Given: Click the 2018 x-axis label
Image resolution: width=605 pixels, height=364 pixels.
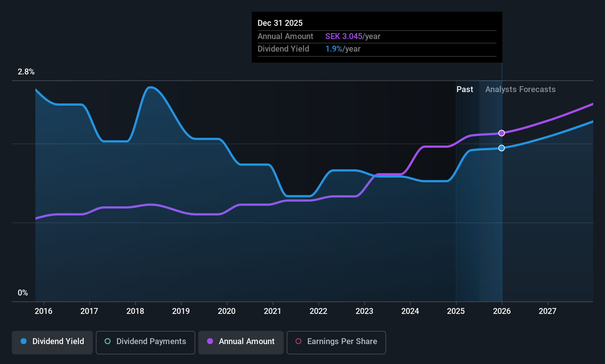Looking at the screenshot, I should point(135,311).
